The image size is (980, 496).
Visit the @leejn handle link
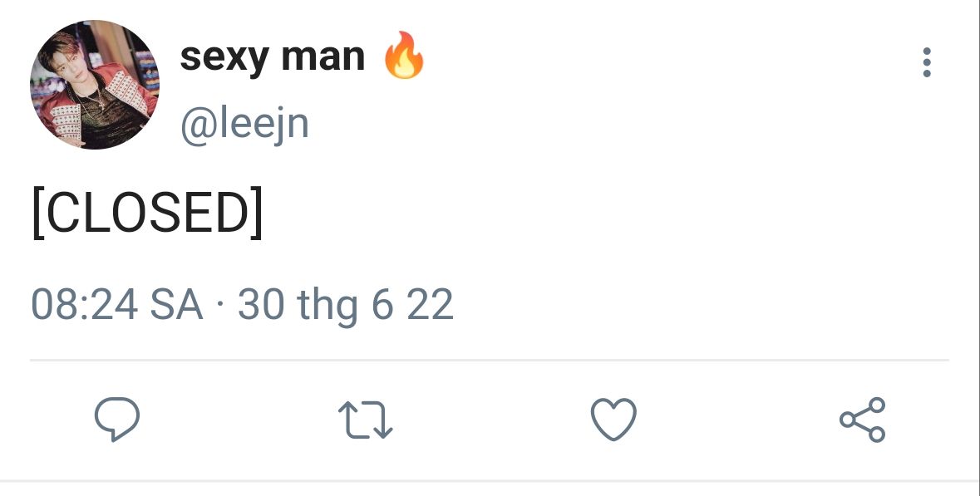(244, 124)
